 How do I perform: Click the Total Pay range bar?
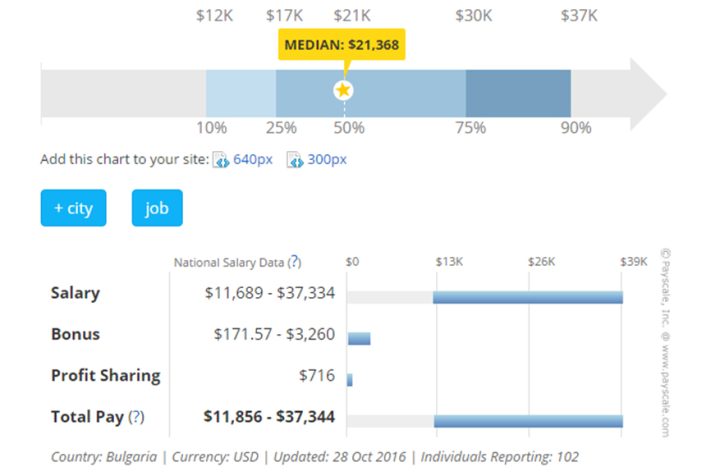[x=528, y=420]
